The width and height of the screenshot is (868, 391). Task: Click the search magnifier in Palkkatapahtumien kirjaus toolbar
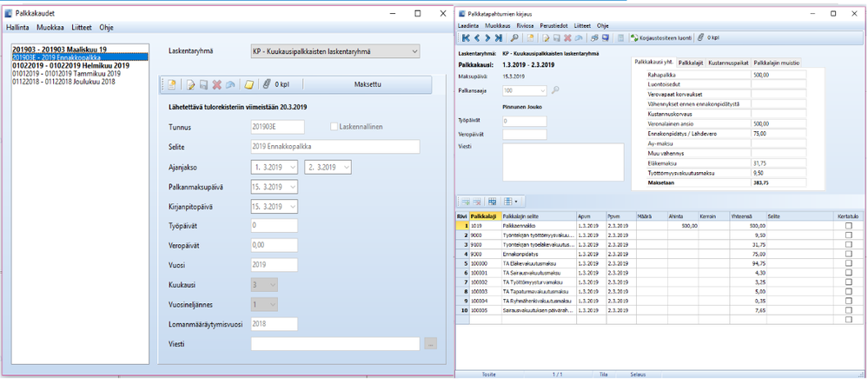pyautogui.click(x=514, y=37)
